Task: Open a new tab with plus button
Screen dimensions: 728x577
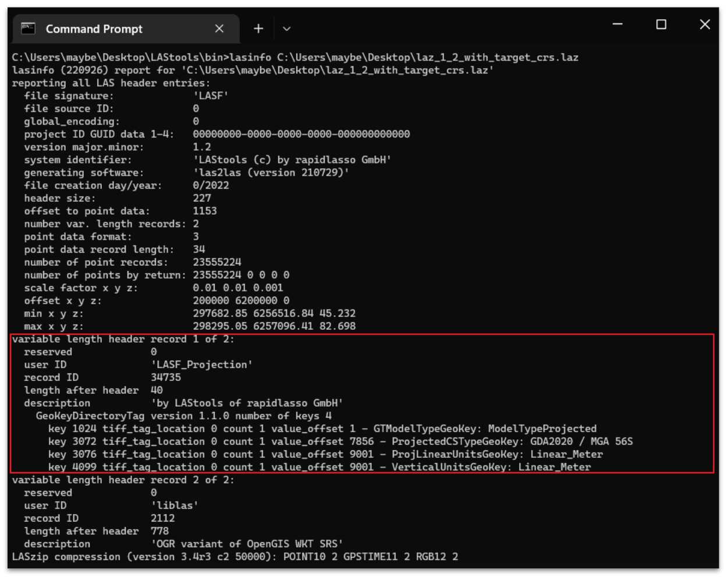Action: click(x=258, y=29)
